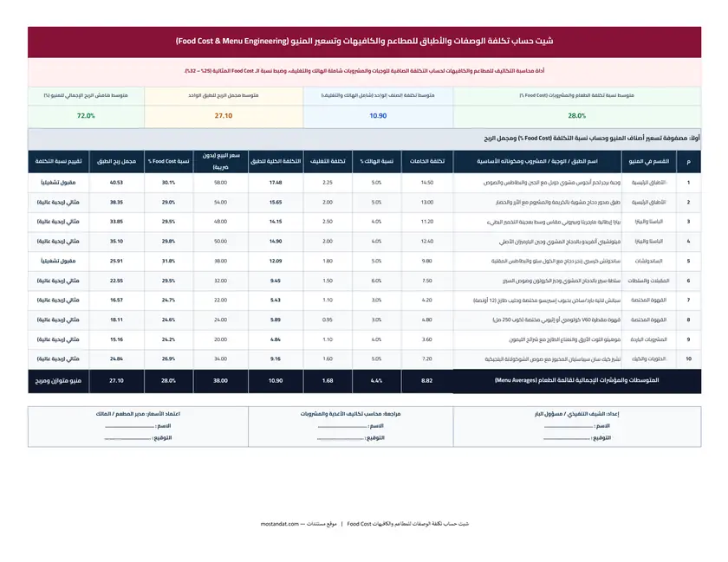Select the 28.0% value in the green summary card

pyautogui.click(x=576, y=116)
